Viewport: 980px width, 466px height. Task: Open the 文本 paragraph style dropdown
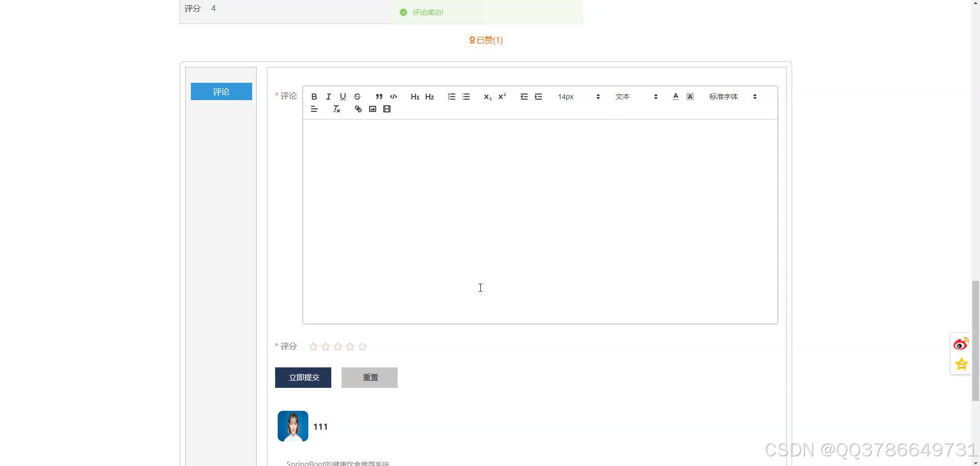[636, 97]
